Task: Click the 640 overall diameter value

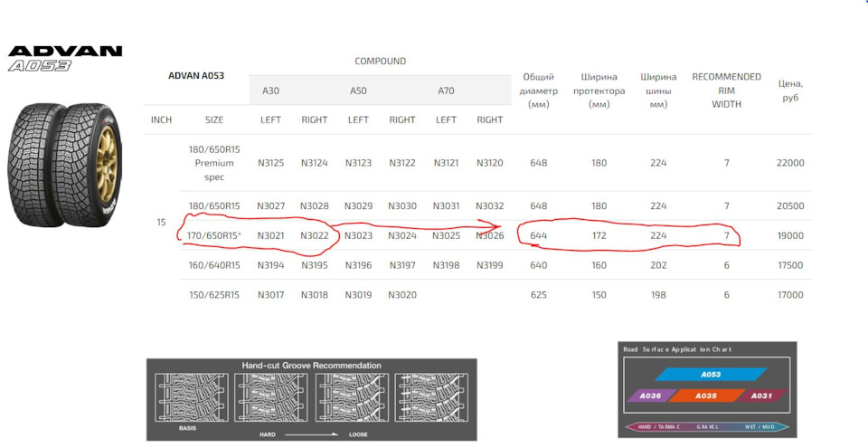Action: tap(539, 265)
